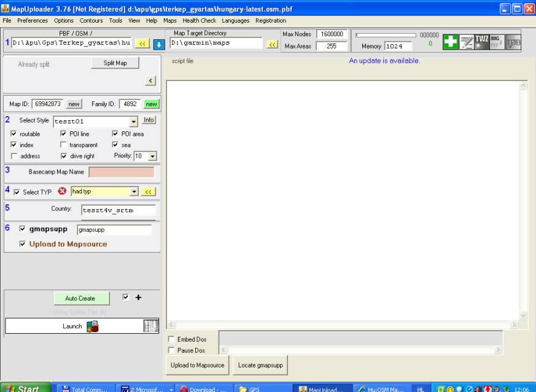This screenshot has height=392, width=536.
Task: Click the TWZ icon in top toolbar
Action: [x=481, y=42]
